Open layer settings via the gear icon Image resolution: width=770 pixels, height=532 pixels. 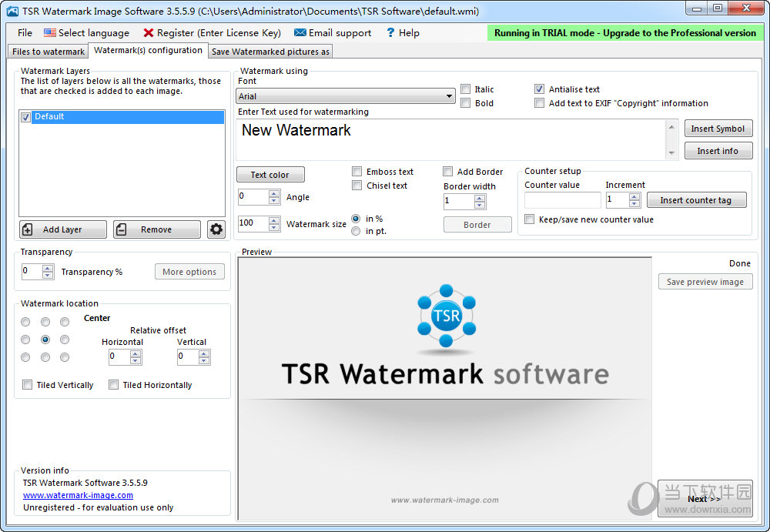point(216,229)
